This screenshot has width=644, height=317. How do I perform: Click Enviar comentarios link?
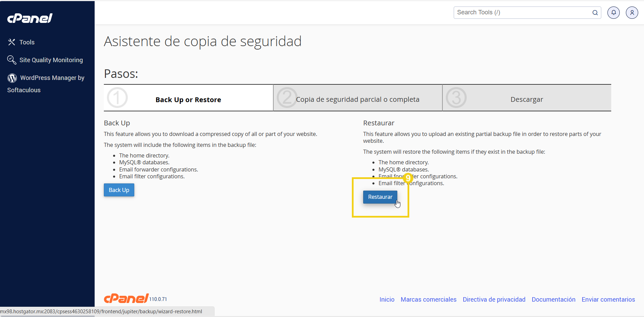[x=608, y=299]
